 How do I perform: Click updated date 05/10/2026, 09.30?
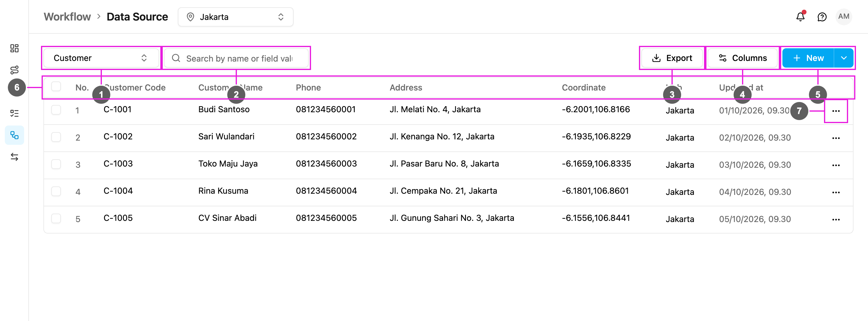pos(755,219)
